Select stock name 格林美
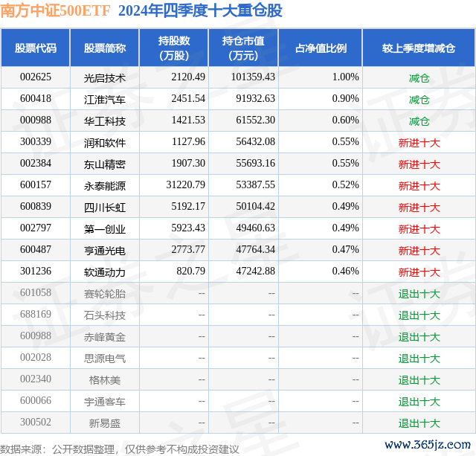Viewport: 476px width, 456px height. point(105,380)
